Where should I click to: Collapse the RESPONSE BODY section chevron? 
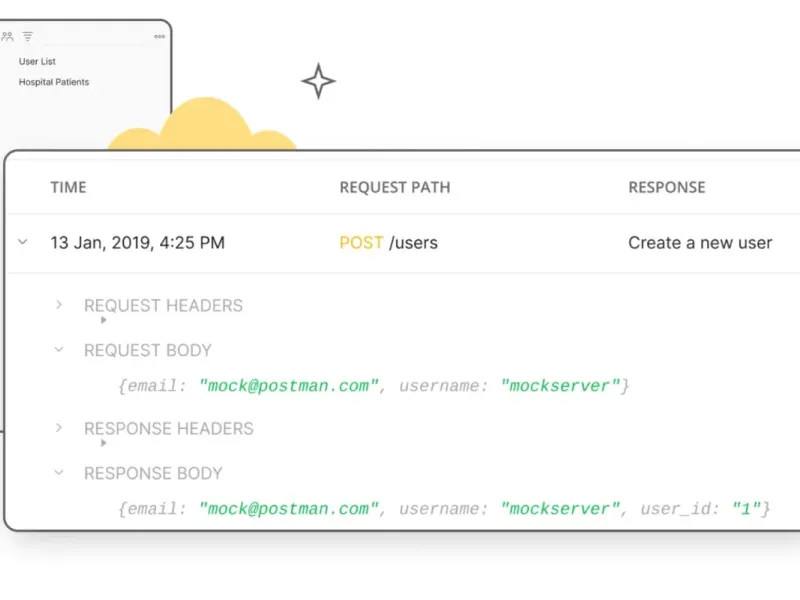coord(59,472)
